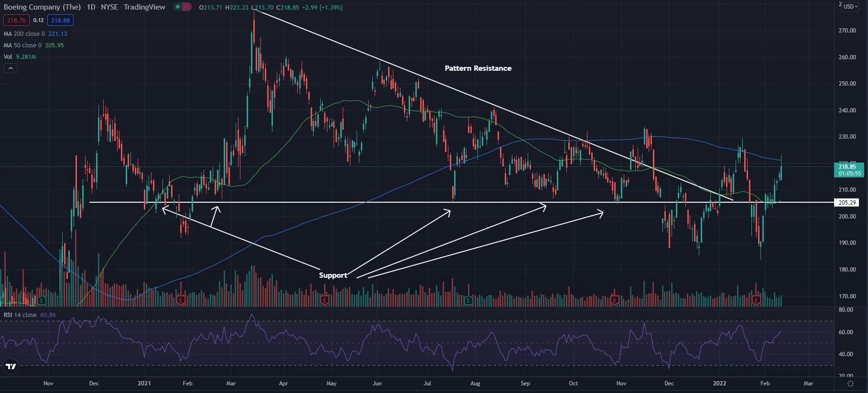
Task: Select the MA 50 close indicator legend
Action: click(33, 45)
